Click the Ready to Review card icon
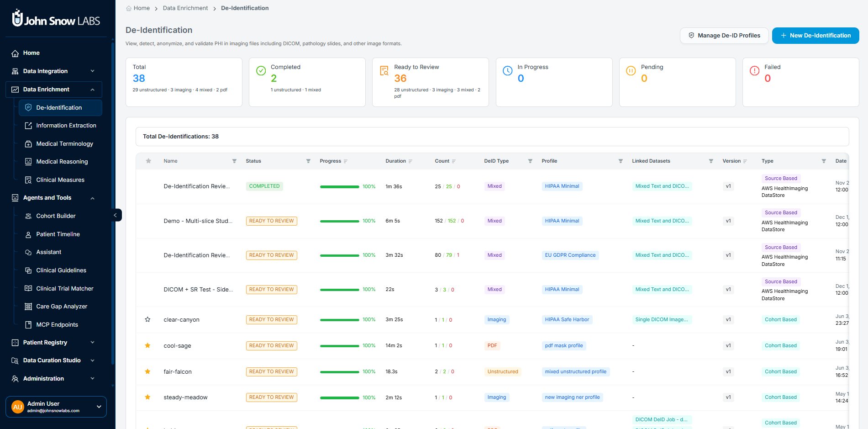This screenshot has height=429, width=868. coord(384,71)
